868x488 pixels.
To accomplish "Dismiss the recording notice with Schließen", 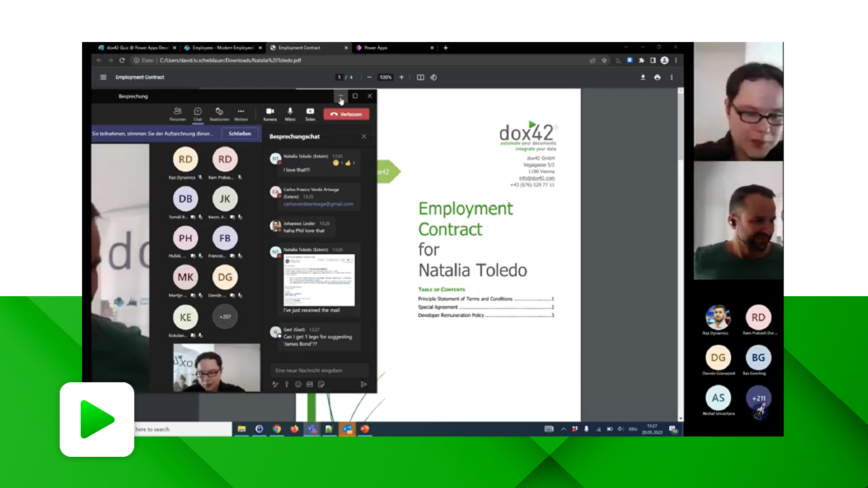I will [x=240, y=134].
